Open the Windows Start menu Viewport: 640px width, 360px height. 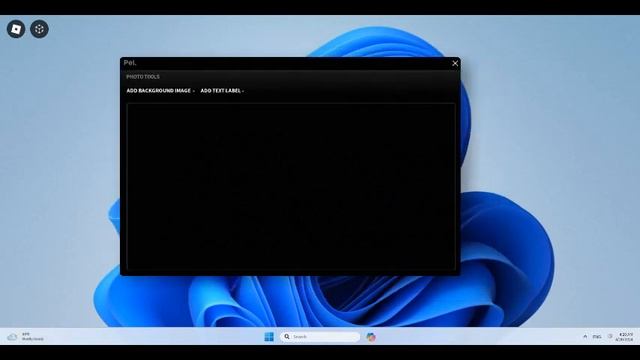[x=269, y=337]
